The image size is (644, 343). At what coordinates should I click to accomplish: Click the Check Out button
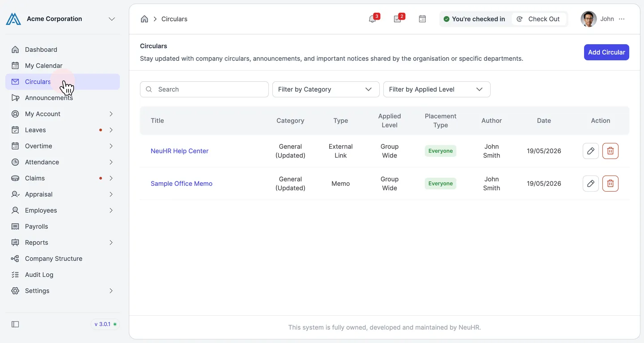(539, 19)
